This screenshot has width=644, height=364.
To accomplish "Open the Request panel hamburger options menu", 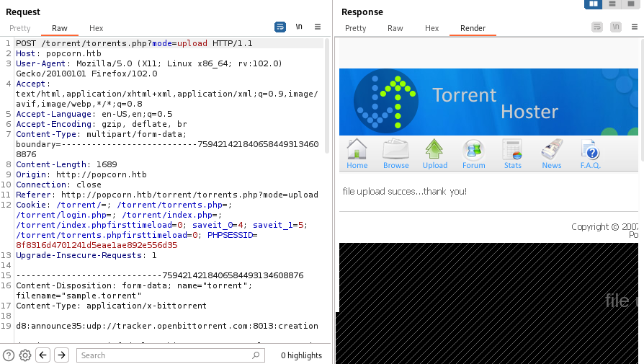I will tap(318, 27).
